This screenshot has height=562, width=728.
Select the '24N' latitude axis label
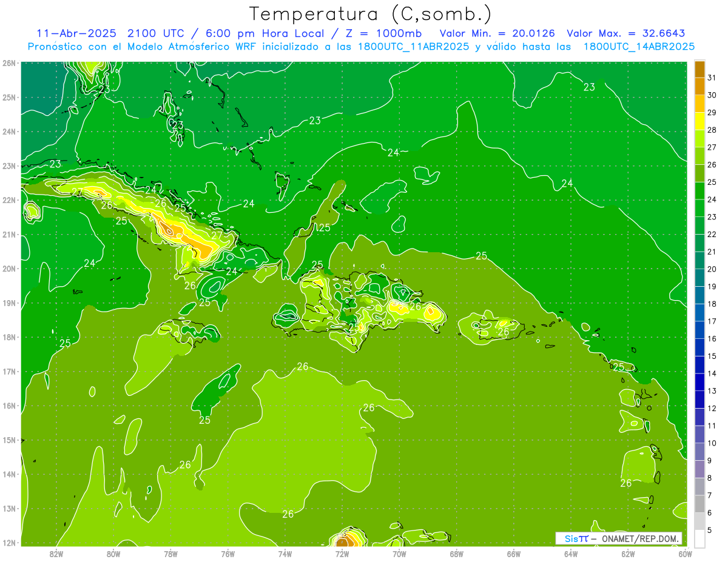point(9,132)
